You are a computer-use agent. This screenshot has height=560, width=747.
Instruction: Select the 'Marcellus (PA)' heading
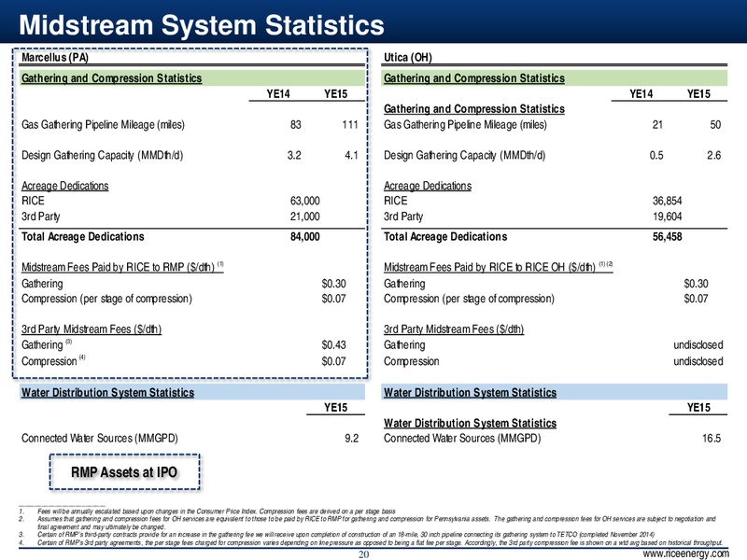coord(55,58)
